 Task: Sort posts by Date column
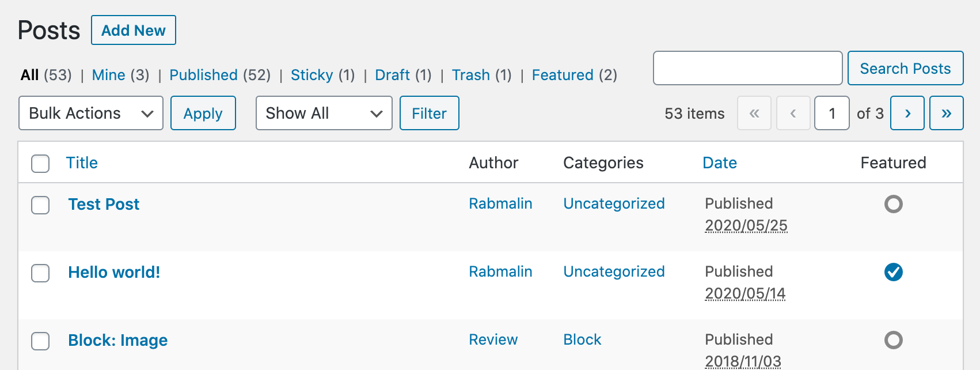tap(719, 163)
